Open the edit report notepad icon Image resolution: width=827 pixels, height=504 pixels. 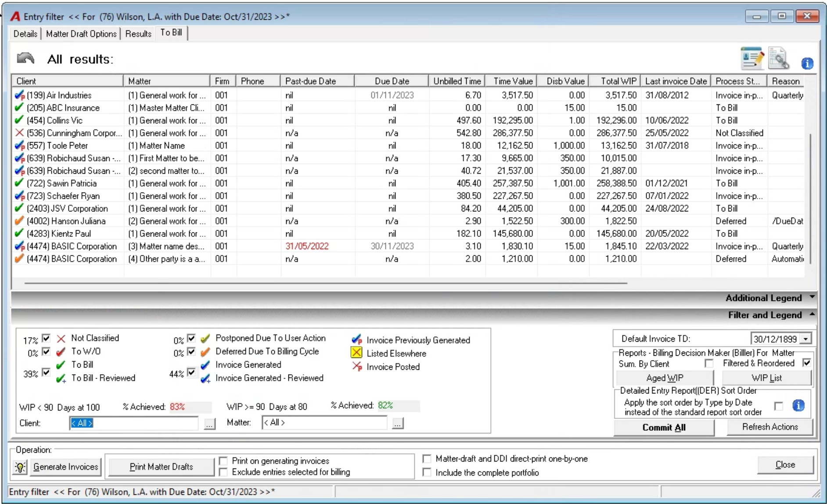752,58
